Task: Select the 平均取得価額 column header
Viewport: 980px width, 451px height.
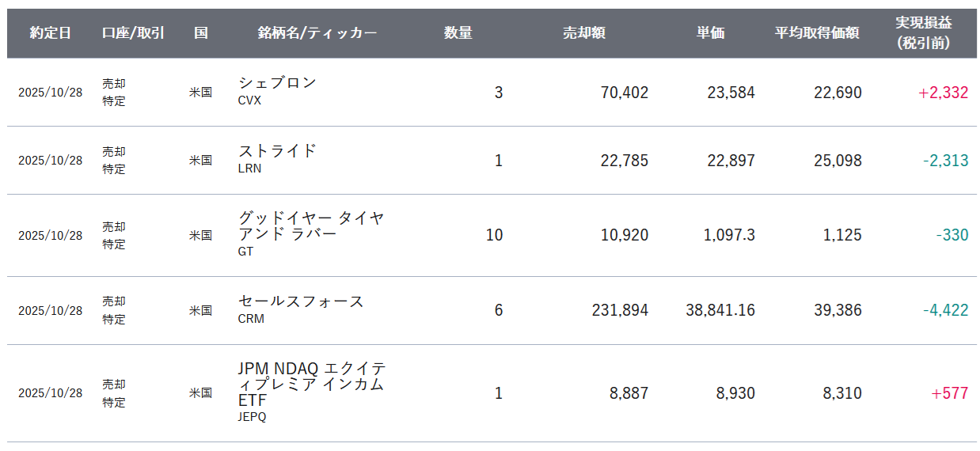Action: [817, 33]
